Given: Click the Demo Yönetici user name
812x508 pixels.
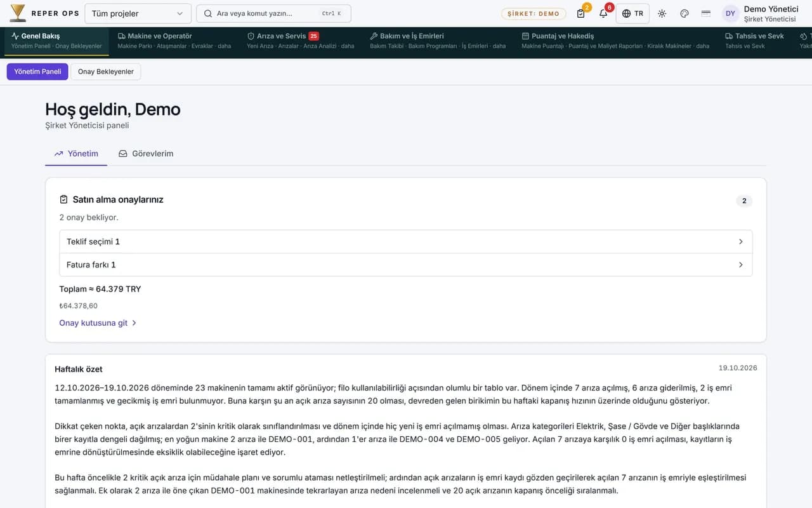Looking at the screenshot, I should (771, 9).
